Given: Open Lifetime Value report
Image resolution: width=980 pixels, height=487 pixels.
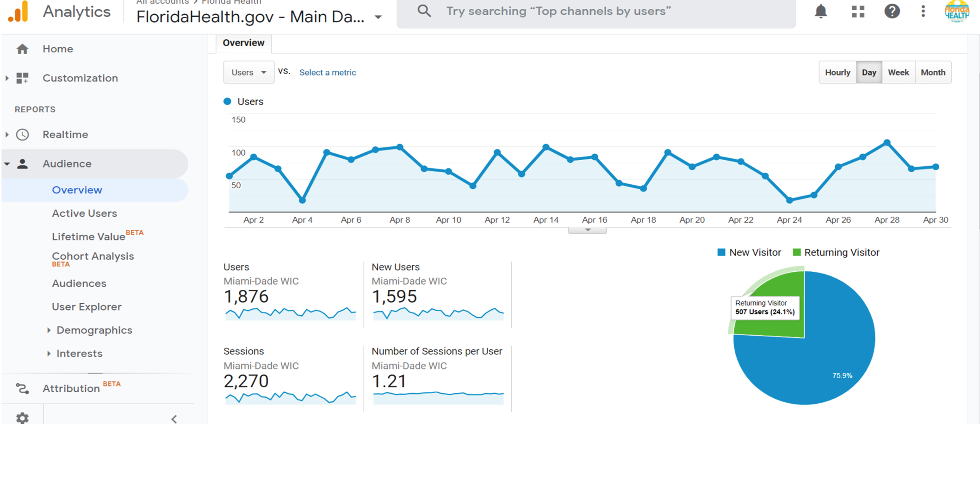Looking at the screenshot, I should tap(88, 237).
